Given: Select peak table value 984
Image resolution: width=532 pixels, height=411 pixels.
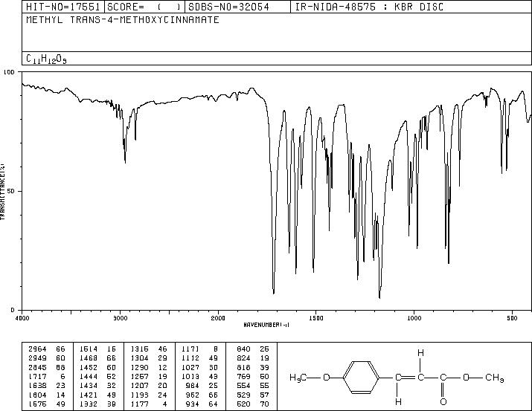Looking at the screenshot, I should click(193, 386).
